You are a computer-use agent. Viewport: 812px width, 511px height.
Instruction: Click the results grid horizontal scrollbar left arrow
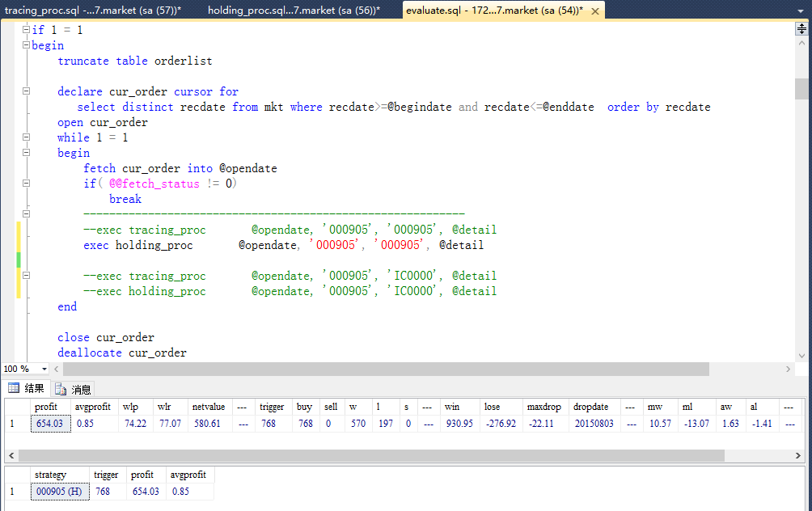pos(11,455)
